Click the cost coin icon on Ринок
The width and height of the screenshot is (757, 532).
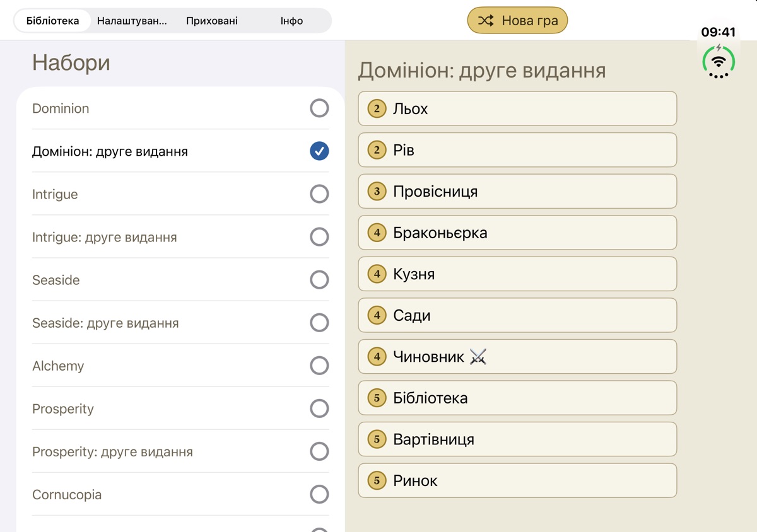(x=377, y=480)
